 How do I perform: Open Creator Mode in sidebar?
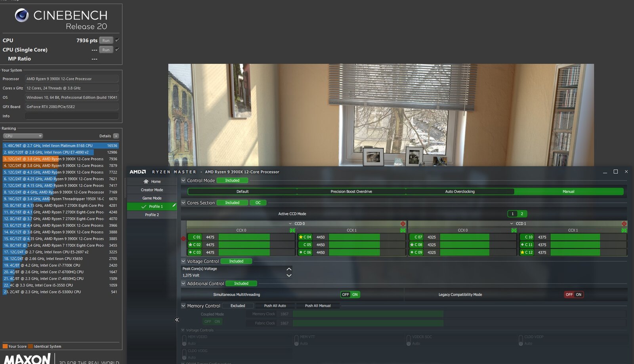[152, 190]
